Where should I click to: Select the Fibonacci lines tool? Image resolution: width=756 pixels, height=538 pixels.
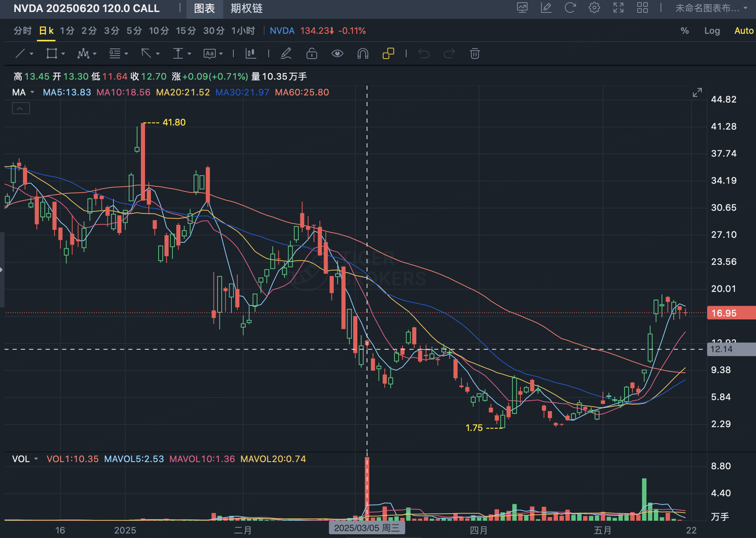coord(115,54)
